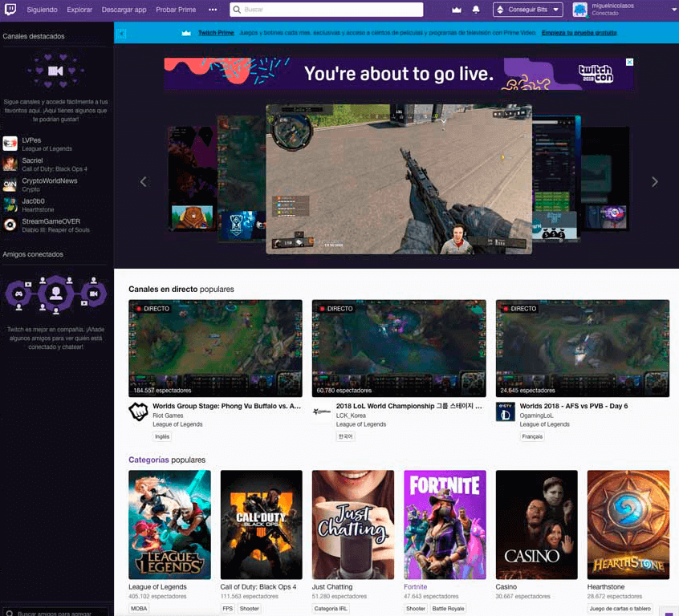Click the StreamGameOVER channel name
679x616 pixels.
(x=51, y=221)
